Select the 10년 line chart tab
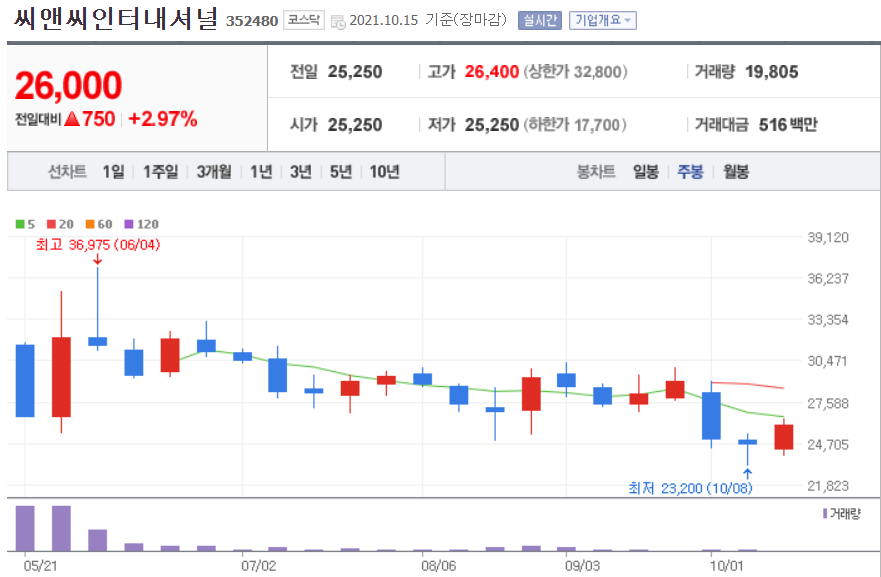881x577 pixels. (384, 171)
